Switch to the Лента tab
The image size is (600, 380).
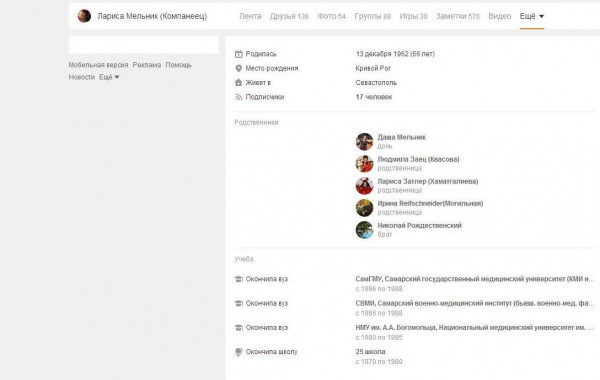[250, 16]
